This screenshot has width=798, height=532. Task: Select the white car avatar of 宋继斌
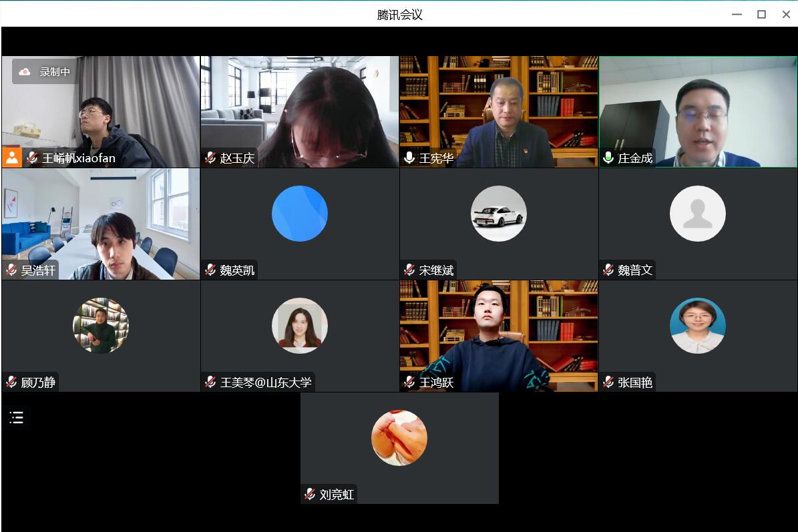point(499,214)
